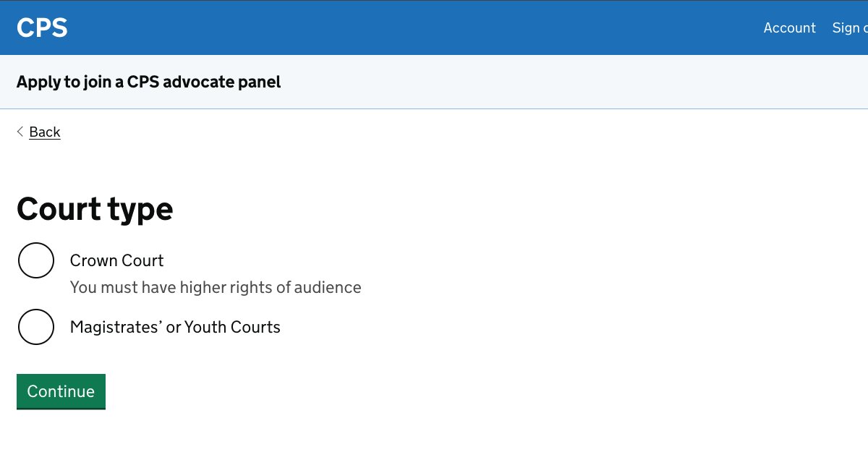Click the 'Court type' page heading
Screen dimensions: 868x473
pyautogui.click(x=95, y=209)
